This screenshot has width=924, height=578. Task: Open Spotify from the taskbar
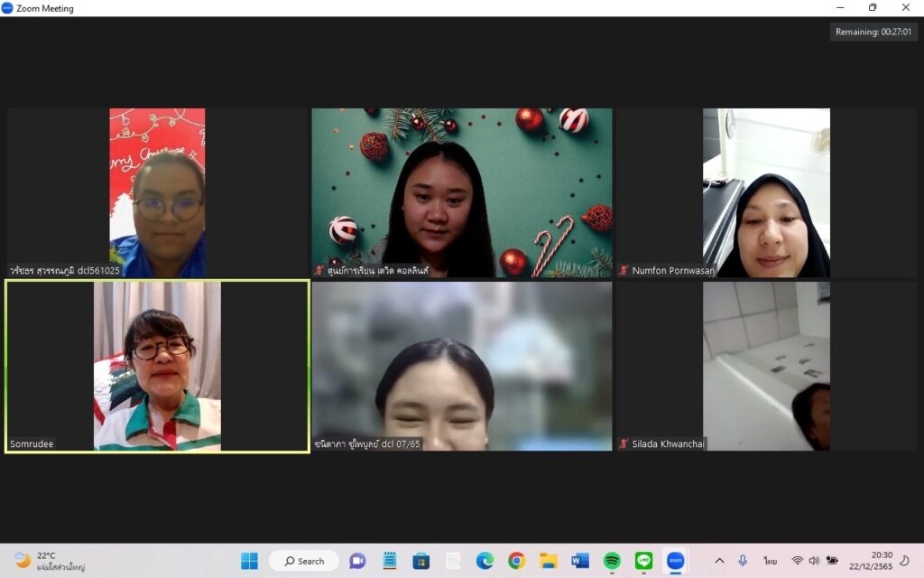612,561
